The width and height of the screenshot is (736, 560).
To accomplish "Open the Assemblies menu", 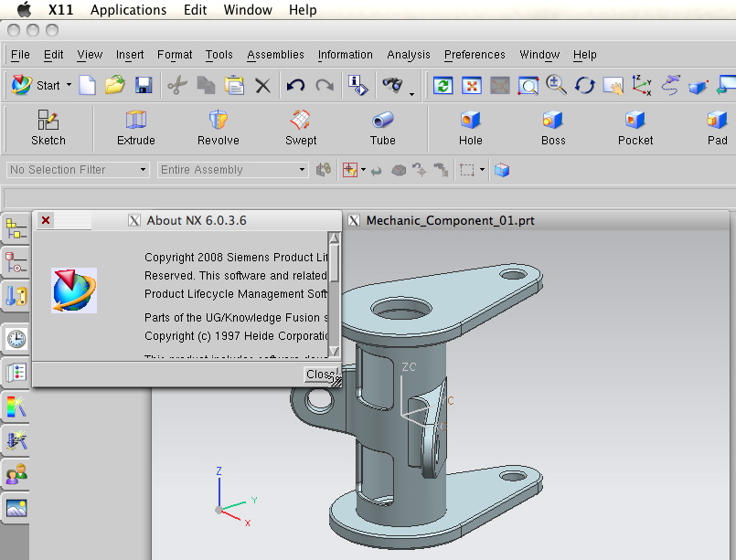I will click(x=275, y=55).
